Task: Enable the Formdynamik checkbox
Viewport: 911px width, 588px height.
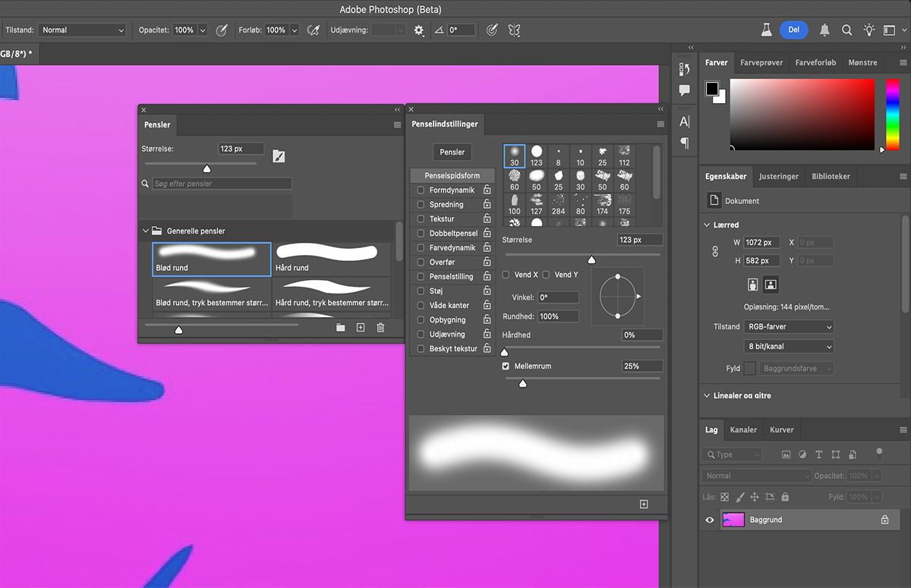Action: click(421, 190)
